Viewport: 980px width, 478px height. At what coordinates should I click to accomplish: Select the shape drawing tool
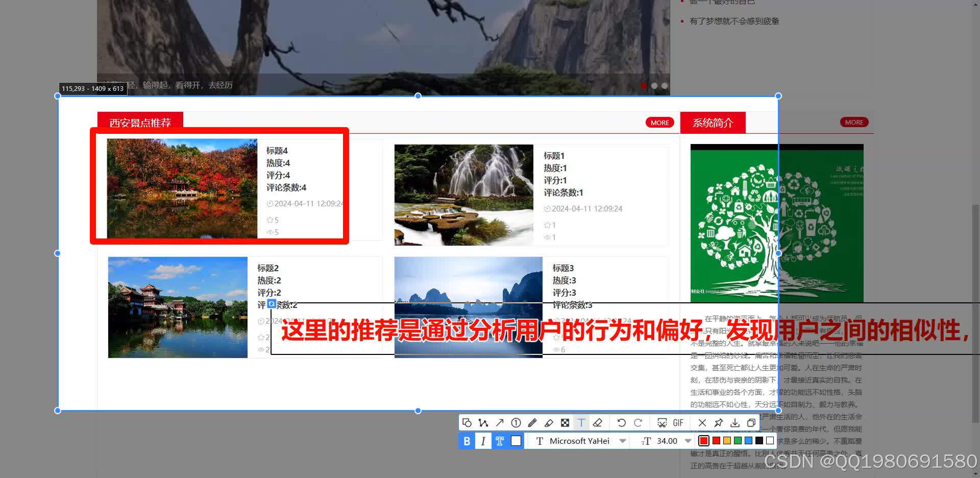pos(468,422)
